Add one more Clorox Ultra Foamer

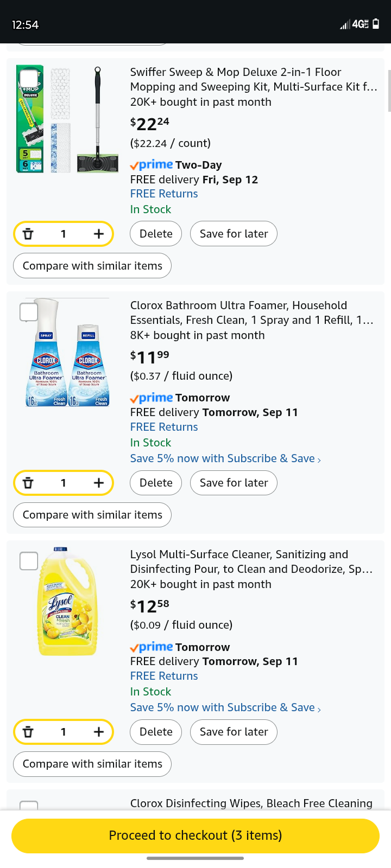(98, 483)
